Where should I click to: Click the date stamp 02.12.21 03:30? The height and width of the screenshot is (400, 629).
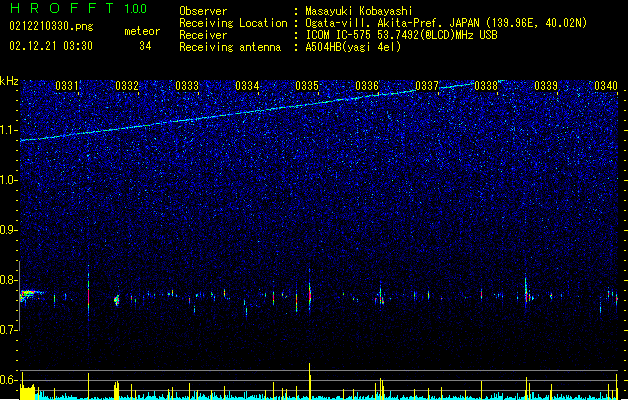(51, 46)
